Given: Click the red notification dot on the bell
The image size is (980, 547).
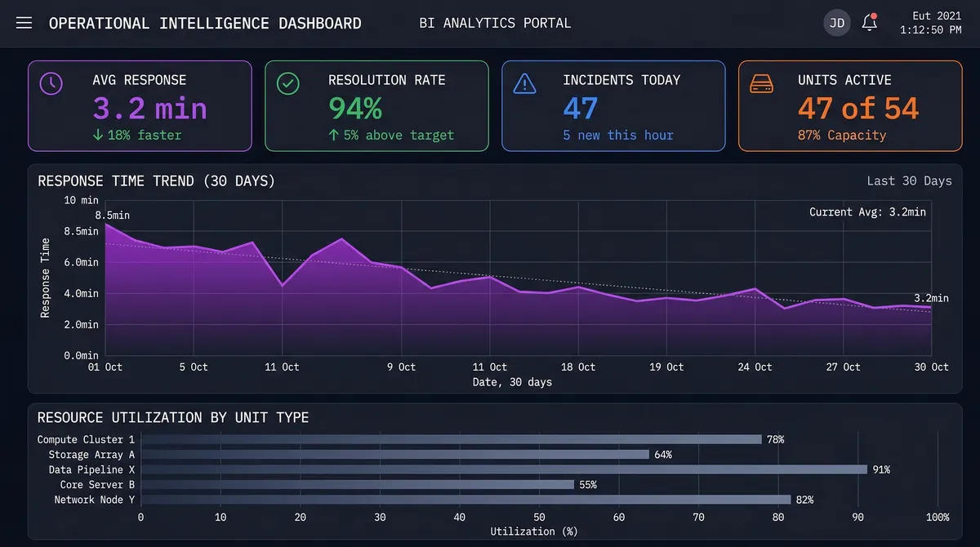Looking at the screenshot, I should [x=876, y=15].
